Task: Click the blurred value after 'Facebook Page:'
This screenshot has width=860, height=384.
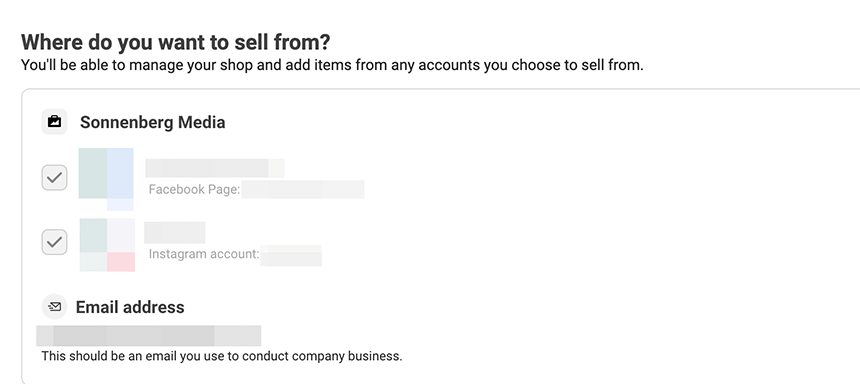Action: [x=303, y=189]
